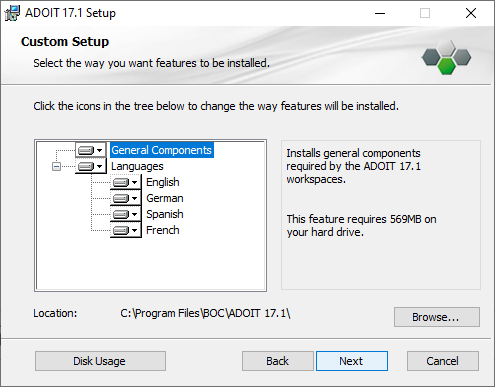Select German language label
This screenshot has width=495, height=387.
[165, 198]
